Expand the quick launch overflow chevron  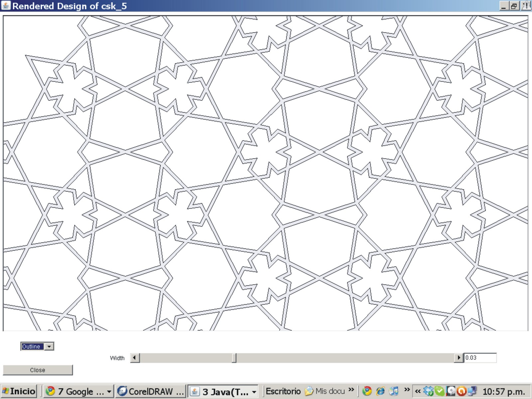click(x=406, y=391)
